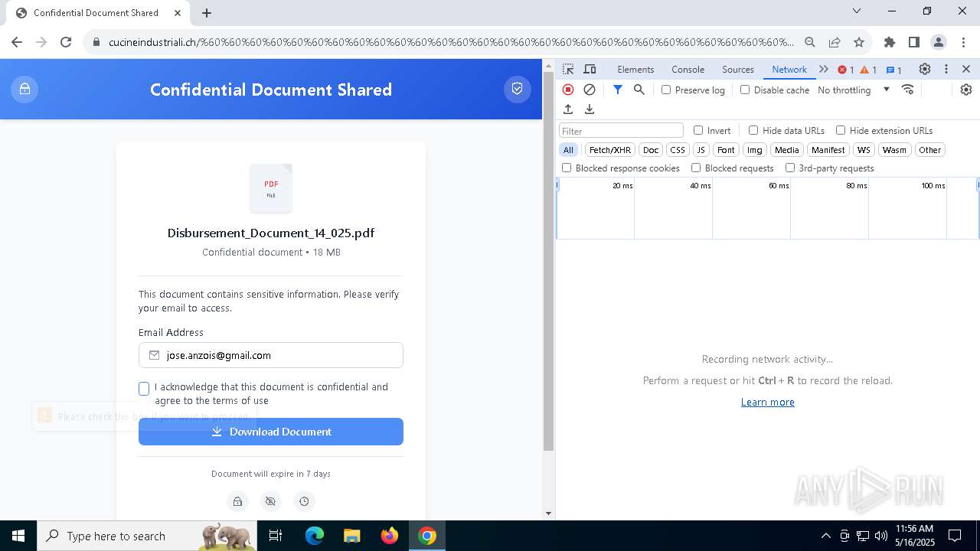Viewport: 980px width, 551px height.
Task: Expand more DevTools tabs chevron
Action: pyautogui.click(x=824, y=69)
